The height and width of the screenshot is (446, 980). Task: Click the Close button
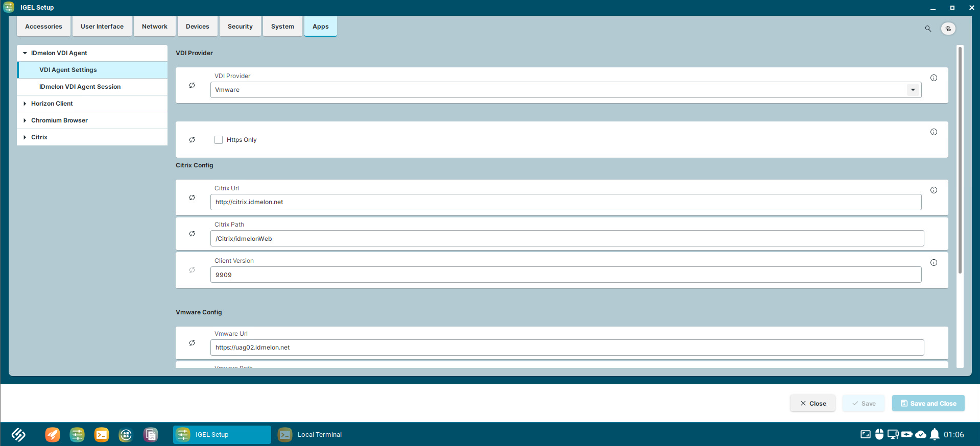(x=813, y=403)
